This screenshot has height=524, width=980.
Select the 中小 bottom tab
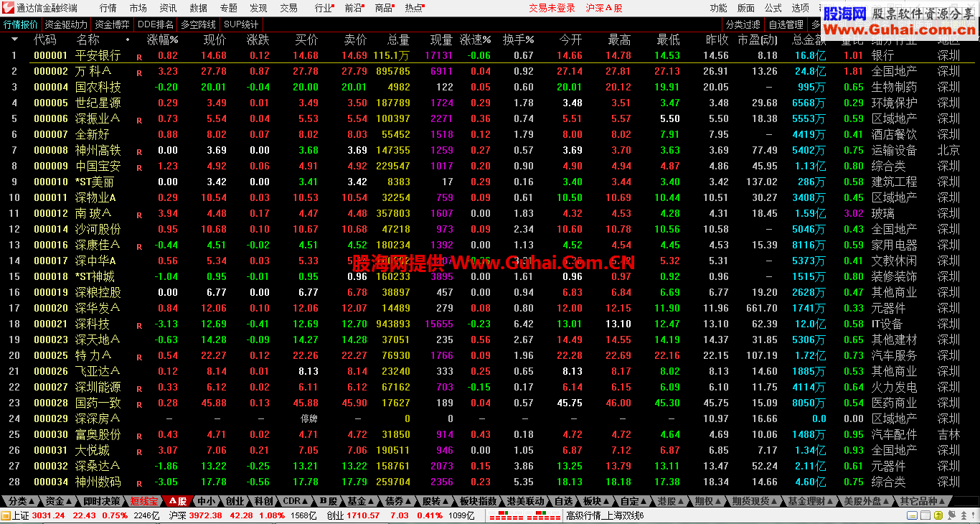click(204, 501)
